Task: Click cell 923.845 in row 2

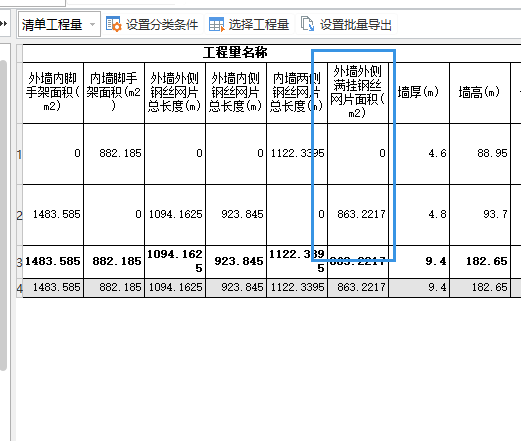Action: [236, 215]
